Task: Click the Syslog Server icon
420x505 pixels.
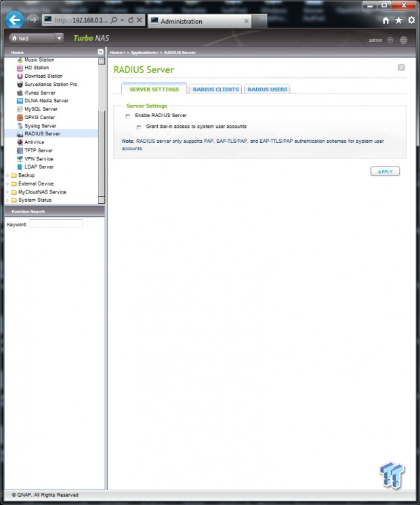Action: [20, 126]
